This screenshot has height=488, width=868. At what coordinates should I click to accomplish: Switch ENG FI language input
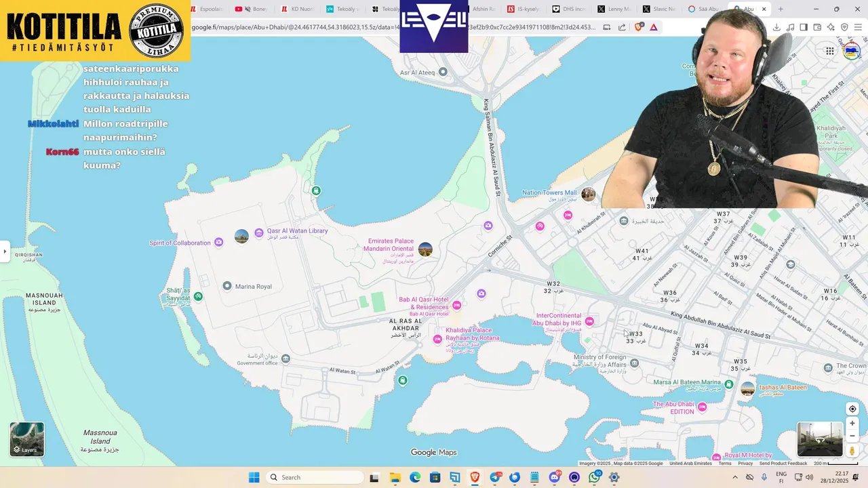point(781,477)
